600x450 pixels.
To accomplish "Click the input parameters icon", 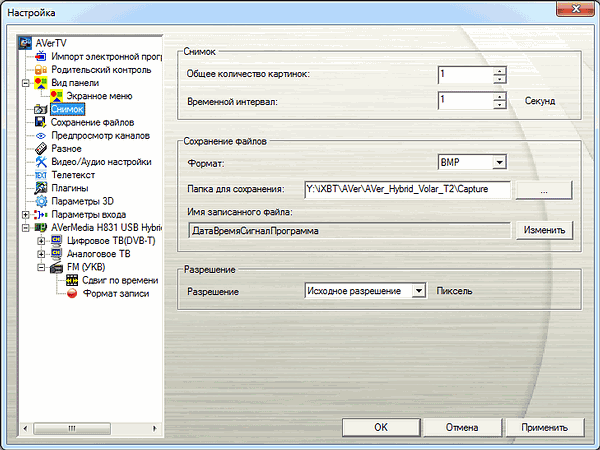I will pos(41,214).
